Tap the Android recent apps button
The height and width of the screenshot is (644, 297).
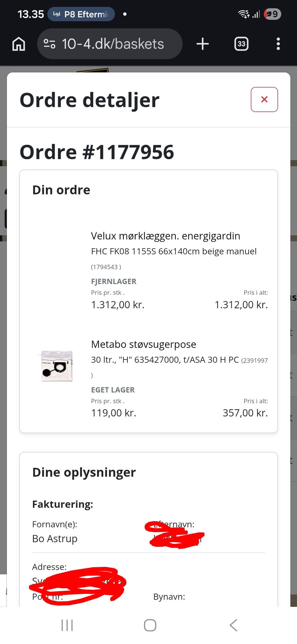67,625
